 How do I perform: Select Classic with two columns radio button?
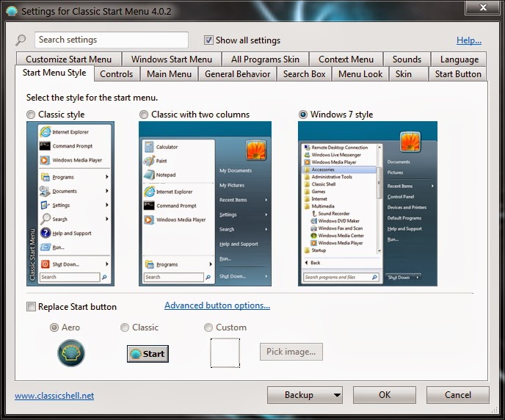(x=144, y=115)
